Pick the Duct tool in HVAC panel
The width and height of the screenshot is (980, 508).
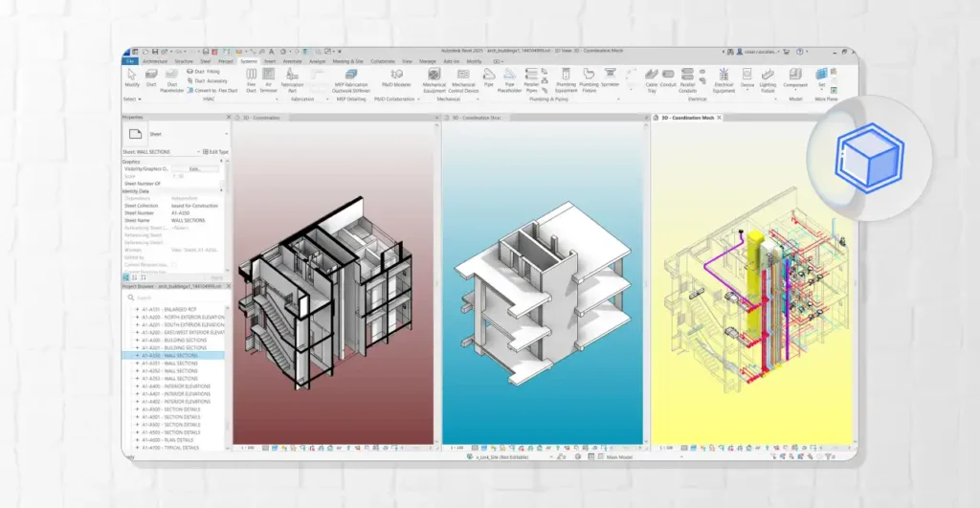tap(151, 77)
